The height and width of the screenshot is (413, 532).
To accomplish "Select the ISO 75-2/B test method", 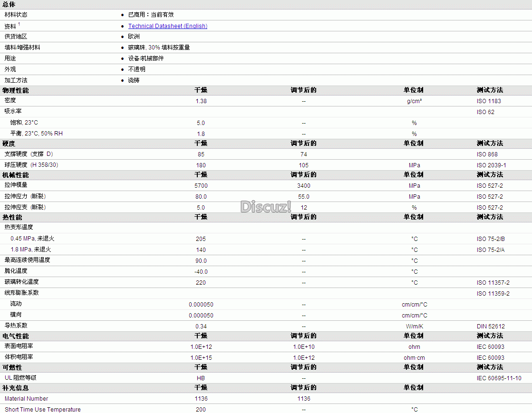I will coord(491,239).
